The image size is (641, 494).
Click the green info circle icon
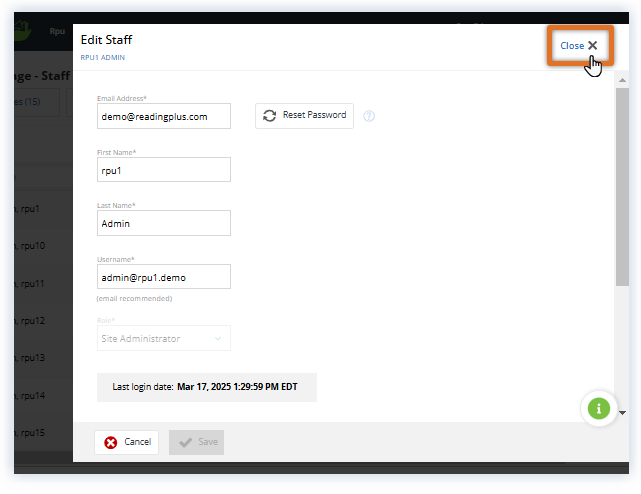(x=598, y=408)
